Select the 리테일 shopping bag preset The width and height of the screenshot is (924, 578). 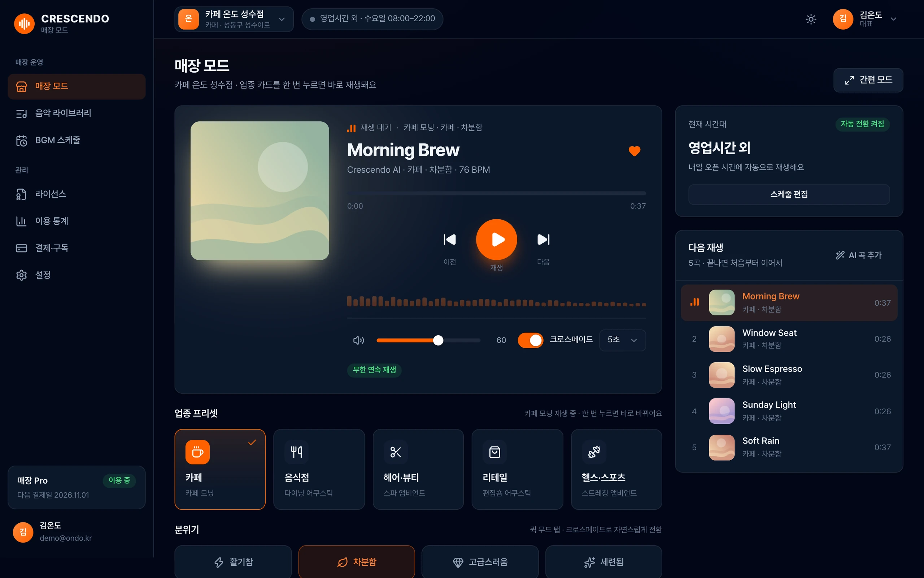pyautogui.click(x=517, y=469)
